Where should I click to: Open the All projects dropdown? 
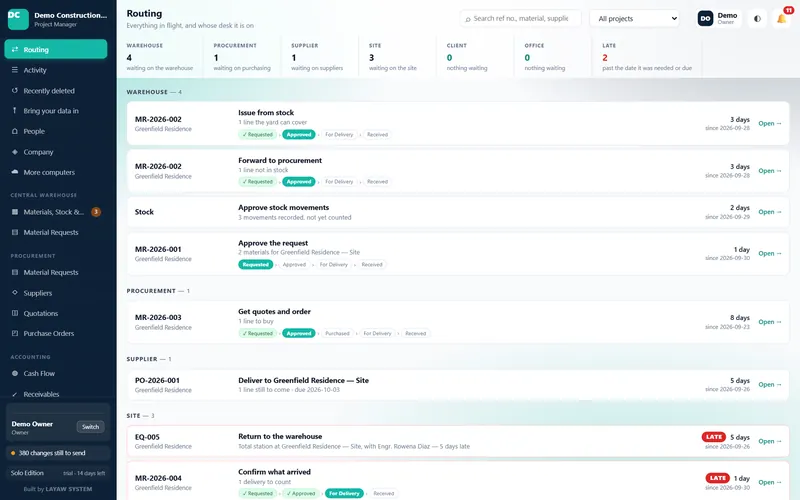pyautogui.click(x=634, y=18)
